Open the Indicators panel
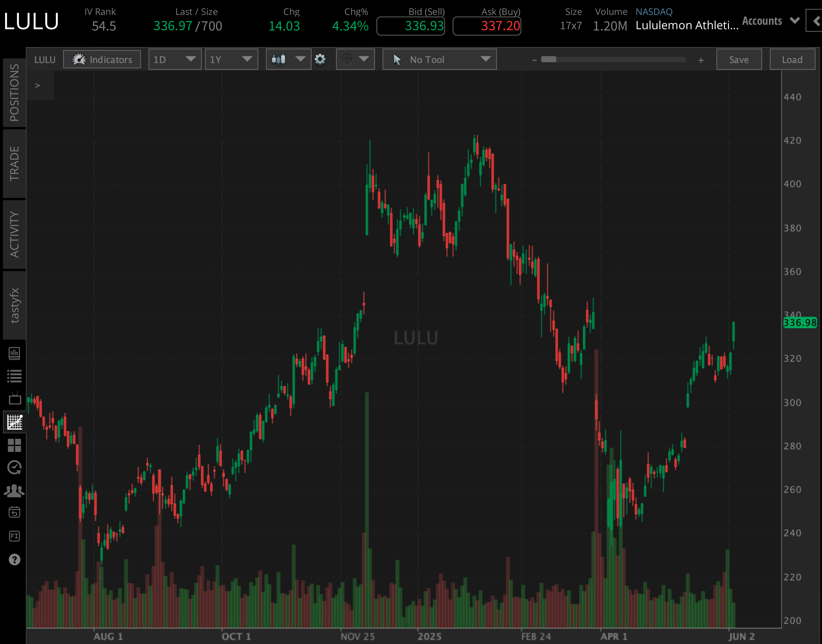The image size is (822, 644). click(x=102, y=59)
